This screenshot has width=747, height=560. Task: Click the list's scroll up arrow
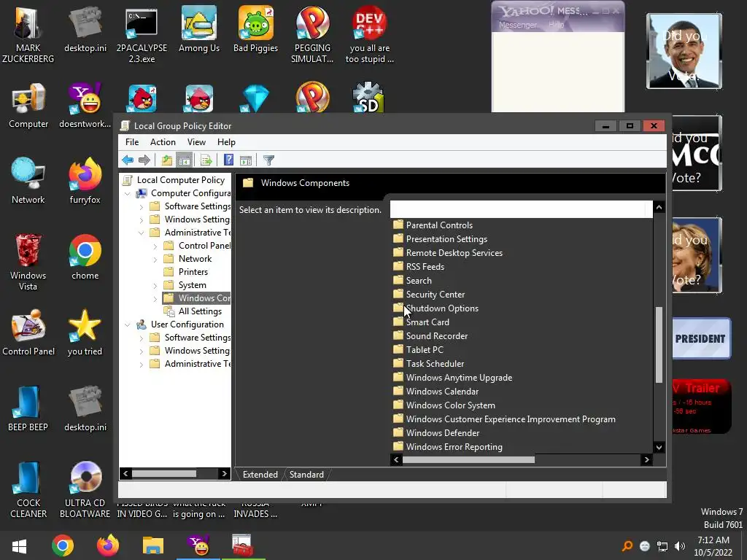coord(659,207)
